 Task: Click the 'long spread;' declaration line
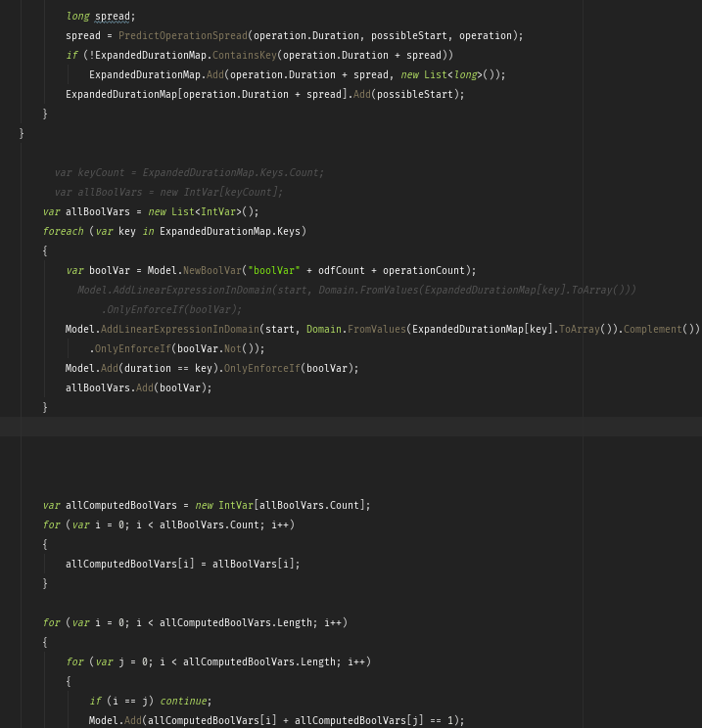coord(101,17)
